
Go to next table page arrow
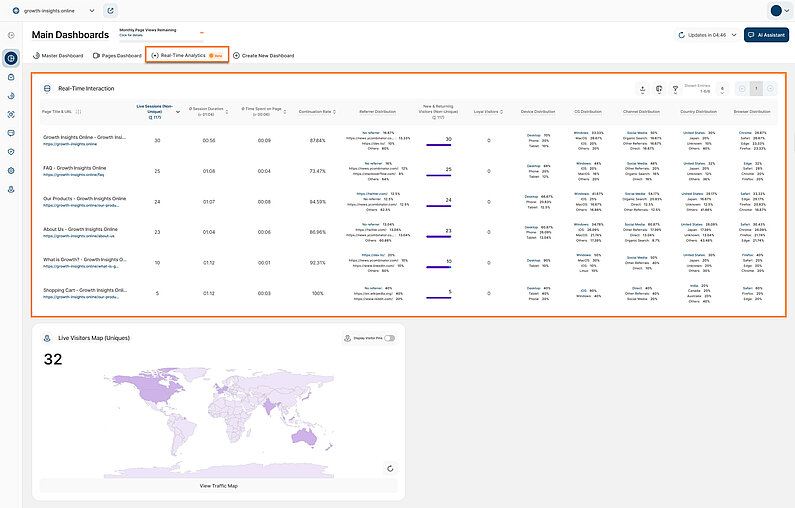(x=770, y=89)
